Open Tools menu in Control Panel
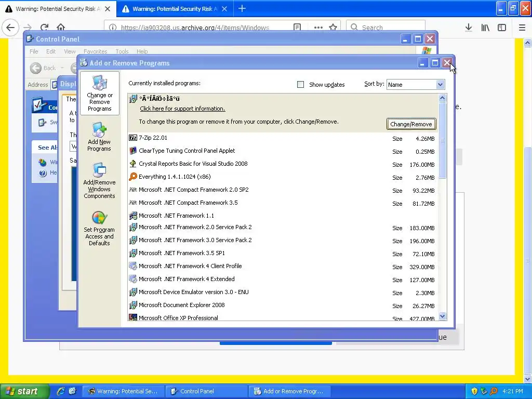The height and width of the screenshot is (399, 532). [x=122, y=51]
